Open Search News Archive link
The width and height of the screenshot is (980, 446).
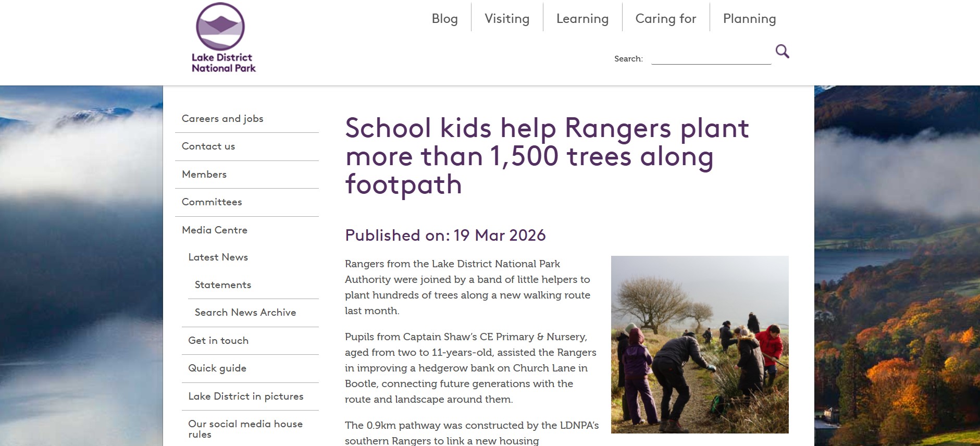[245, 313]
